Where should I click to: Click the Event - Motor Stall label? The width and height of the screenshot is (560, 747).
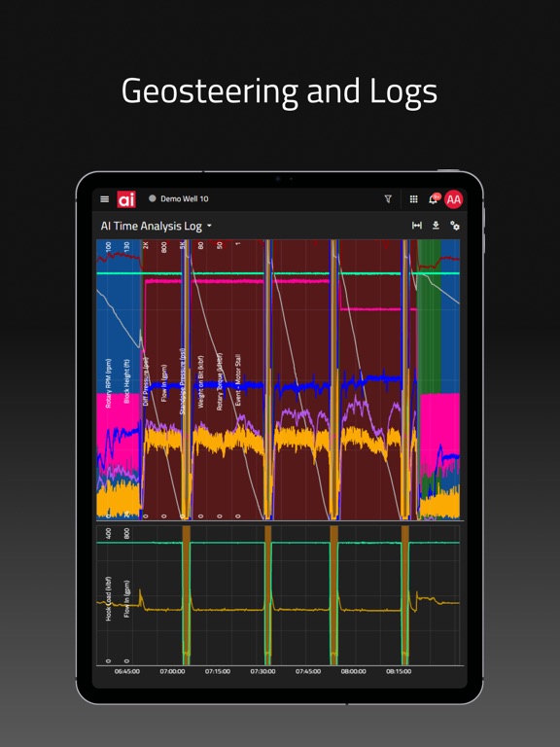pos(237,379)
